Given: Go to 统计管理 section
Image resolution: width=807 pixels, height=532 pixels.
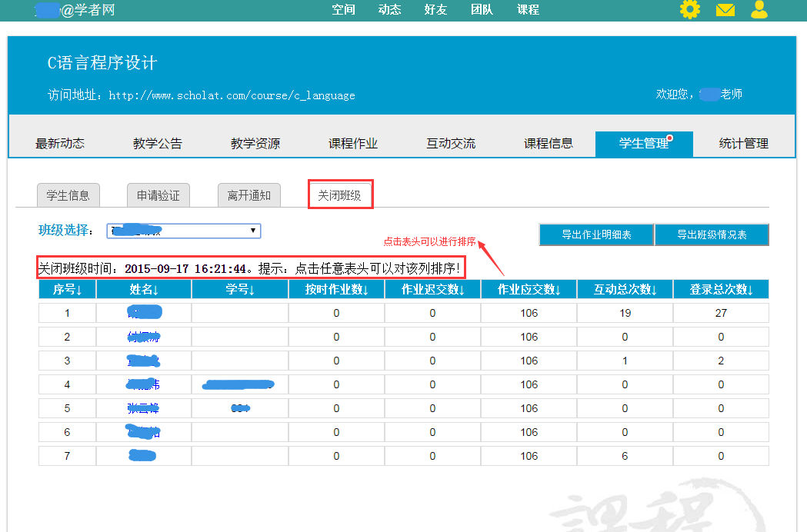Looking at the screenshot, I should [743, 144].
